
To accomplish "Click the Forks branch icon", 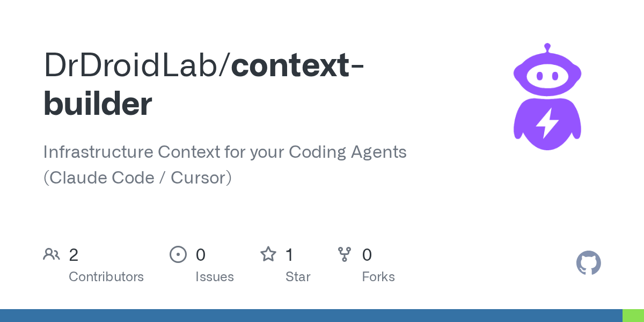I will pyautogui.click(x=345, y=254).
